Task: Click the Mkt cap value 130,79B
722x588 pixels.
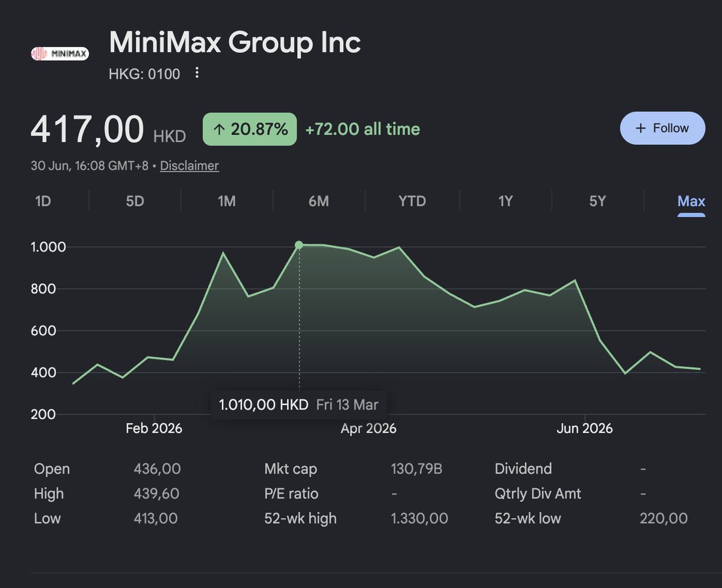Action: click(416, 469)
